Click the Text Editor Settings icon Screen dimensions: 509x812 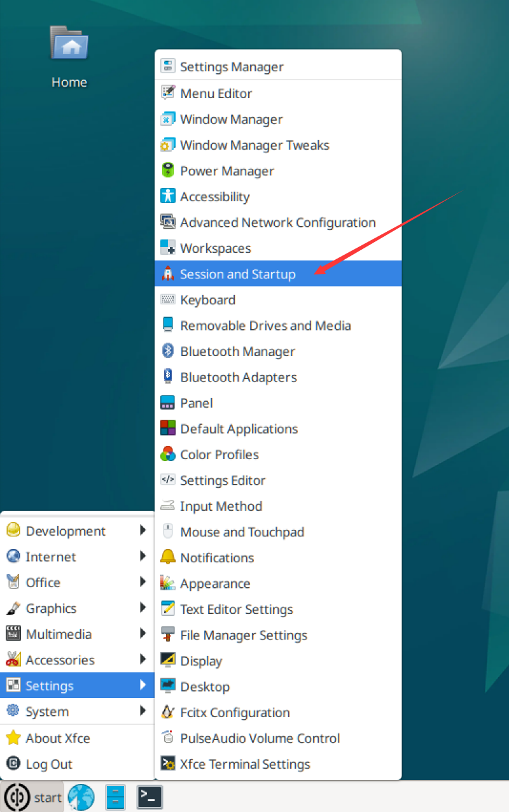(x=168, y=609)
